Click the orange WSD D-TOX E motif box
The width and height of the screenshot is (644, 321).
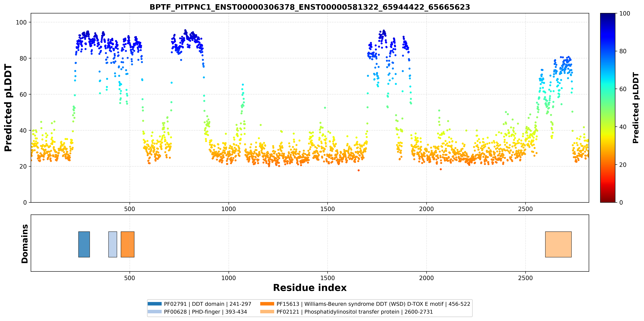pyautogui.click(x=127, y=244)
